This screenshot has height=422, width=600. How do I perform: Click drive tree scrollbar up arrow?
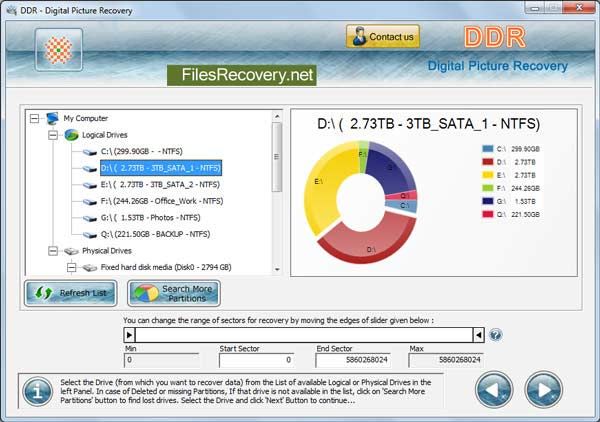pos(277,116)
